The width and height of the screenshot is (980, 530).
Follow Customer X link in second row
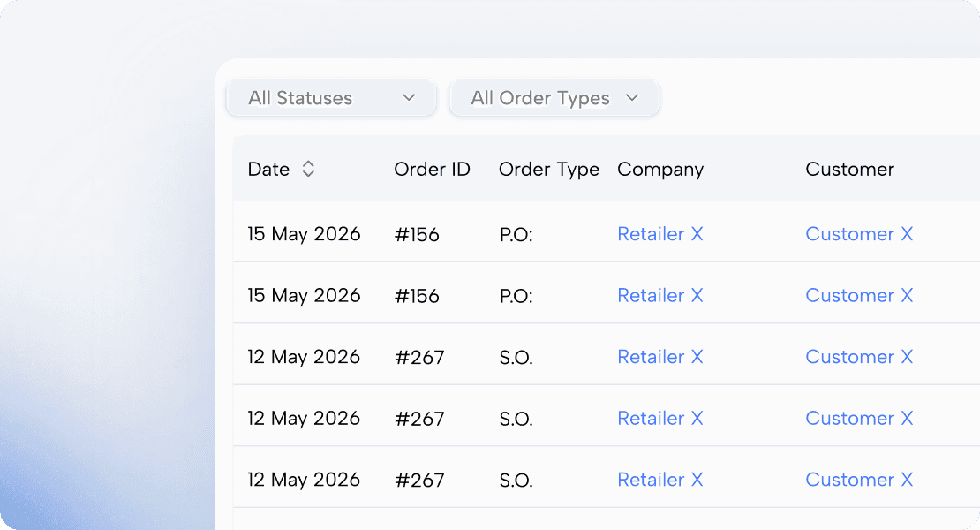tap(858, 295)
